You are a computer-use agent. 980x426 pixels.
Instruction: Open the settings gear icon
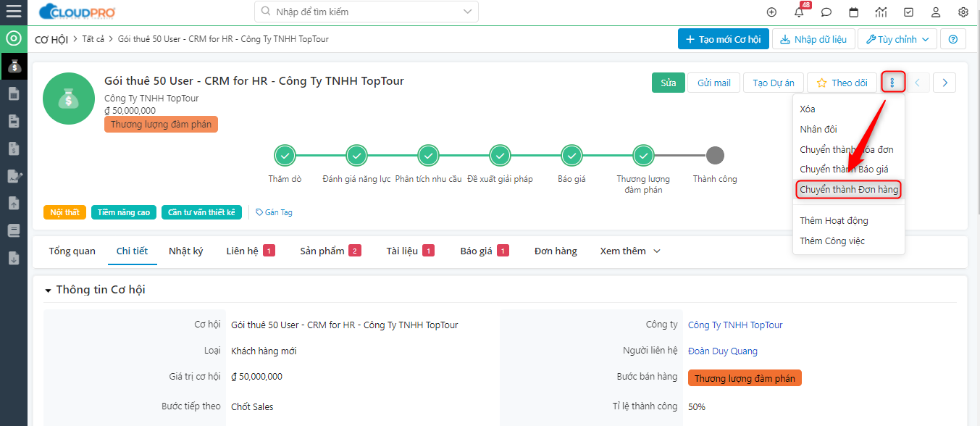[x=963, y=12]
